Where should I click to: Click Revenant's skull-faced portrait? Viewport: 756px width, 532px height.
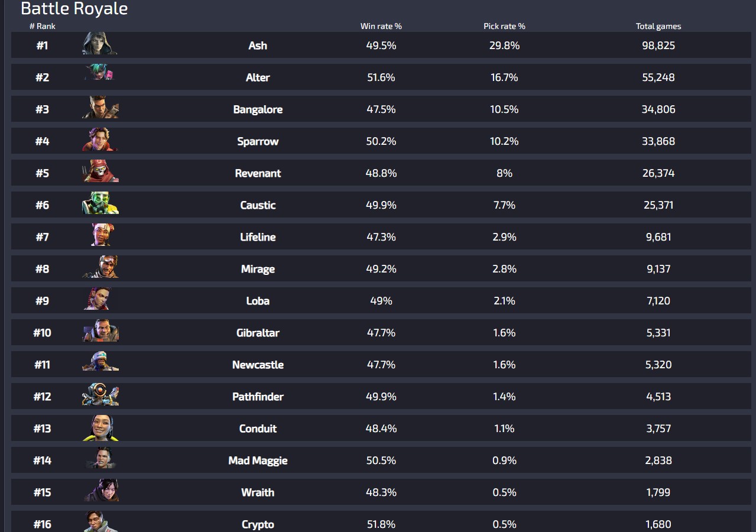100,171
